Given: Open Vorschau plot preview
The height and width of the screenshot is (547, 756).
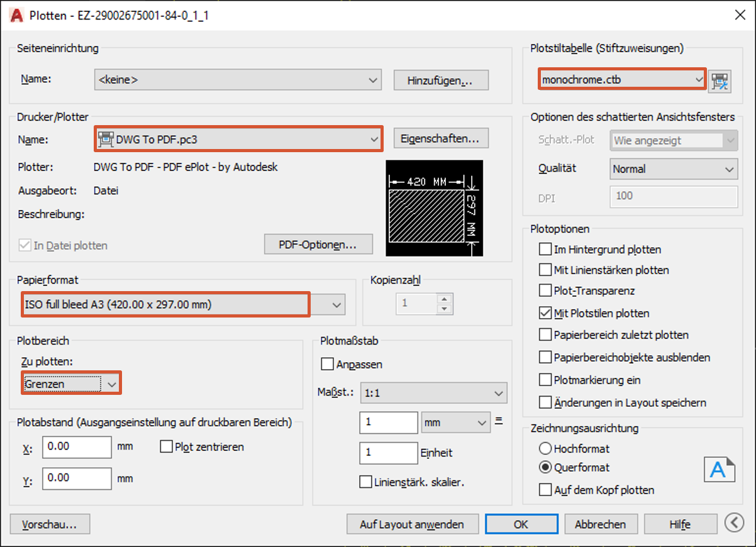Looking at the screenshot, I should pos(50,524).
